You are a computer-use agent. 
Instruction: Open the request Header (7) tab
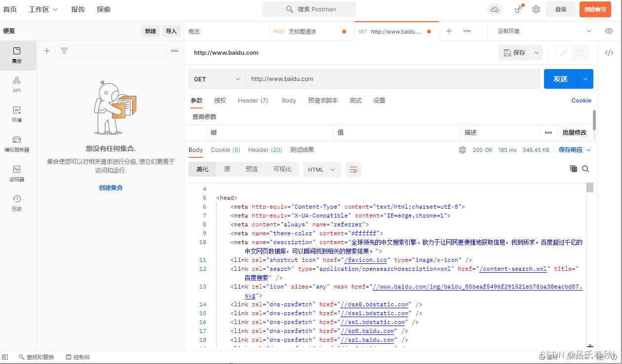(253, 101)
